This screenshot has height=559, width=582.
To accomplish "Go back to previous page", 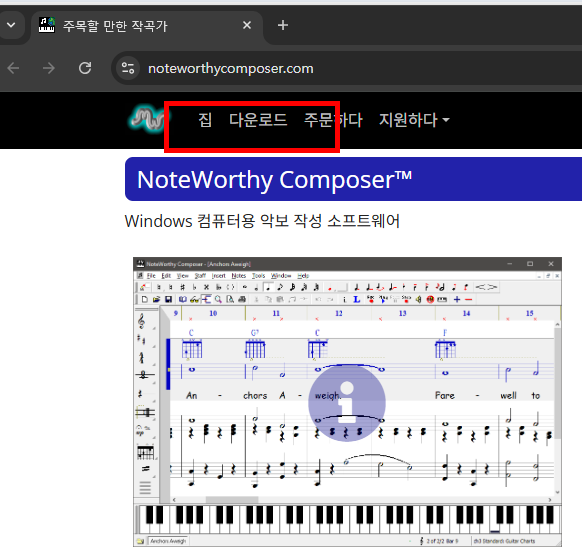I will (x=13, y=68).
